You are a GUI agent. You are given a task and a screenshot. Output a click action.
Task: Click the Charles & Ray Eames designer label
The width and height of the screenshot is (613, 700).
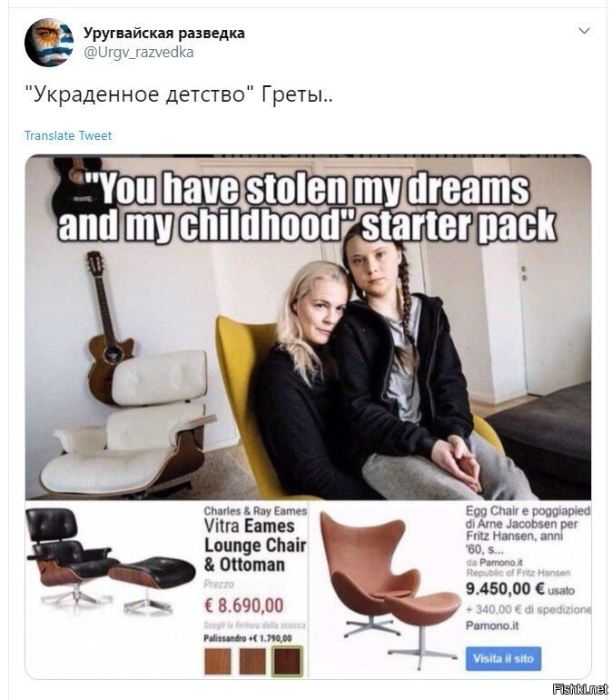point(255,511)
